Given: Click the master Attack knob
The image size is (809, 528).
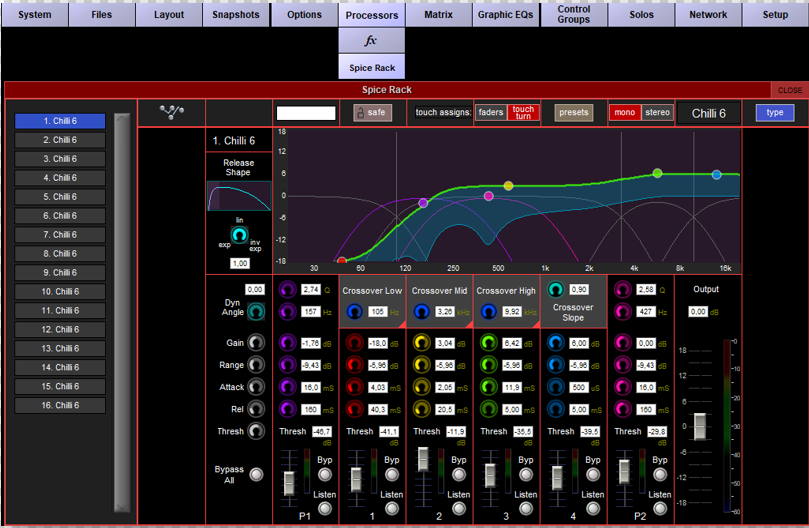Looking at the screenshot, I should point(256,387).
